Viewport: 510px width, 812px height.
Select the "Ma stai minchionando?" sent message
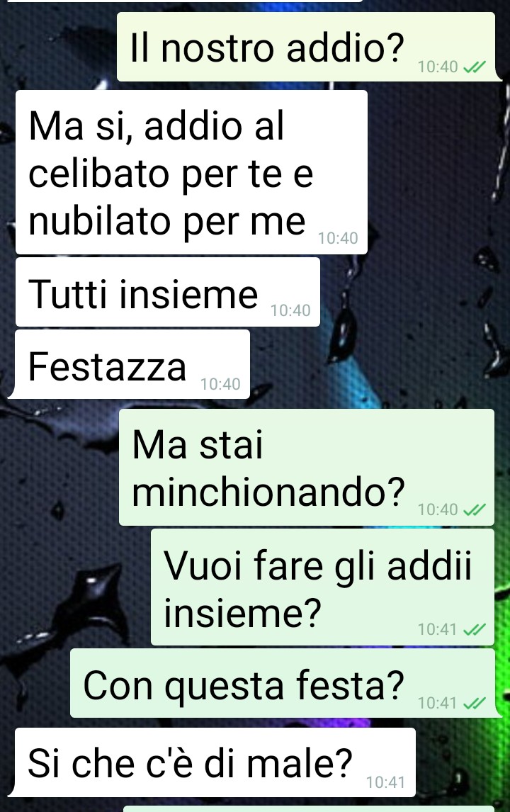click(307, 467)
